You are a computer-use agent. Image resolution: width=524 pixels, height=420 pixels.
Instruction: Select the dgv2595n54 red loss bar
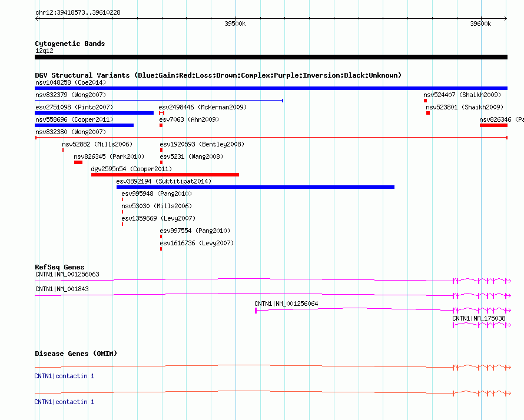tap(165, 175)
